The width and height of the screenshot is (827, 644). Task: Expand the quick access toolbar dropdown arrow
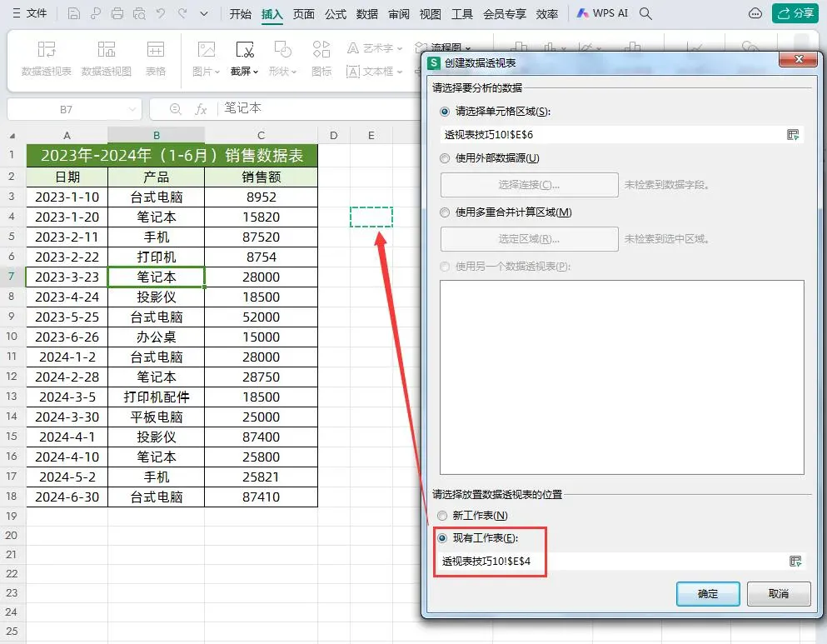[203, 13]
